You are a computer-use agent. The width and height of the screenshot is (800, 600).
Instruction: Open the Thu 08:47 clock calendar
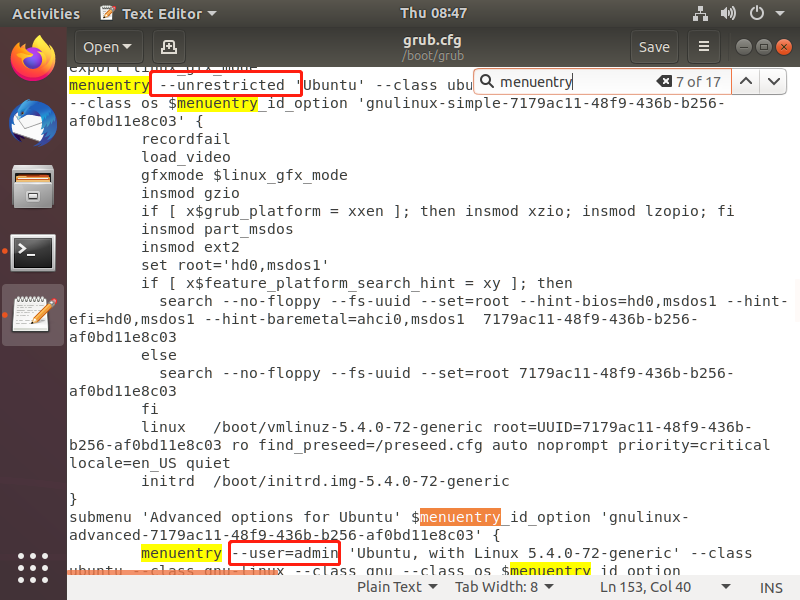click(x=433, y=13)
